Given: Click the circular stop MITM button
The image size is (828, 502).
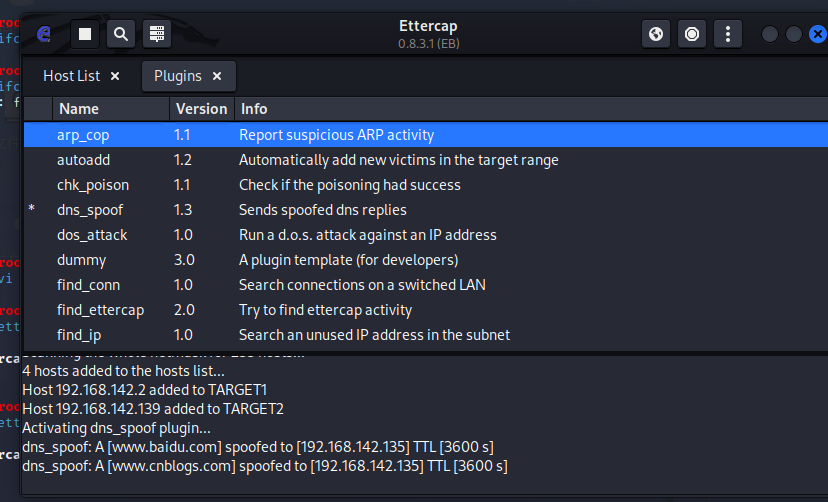Looking at the screenshot, I should point(692,34).
